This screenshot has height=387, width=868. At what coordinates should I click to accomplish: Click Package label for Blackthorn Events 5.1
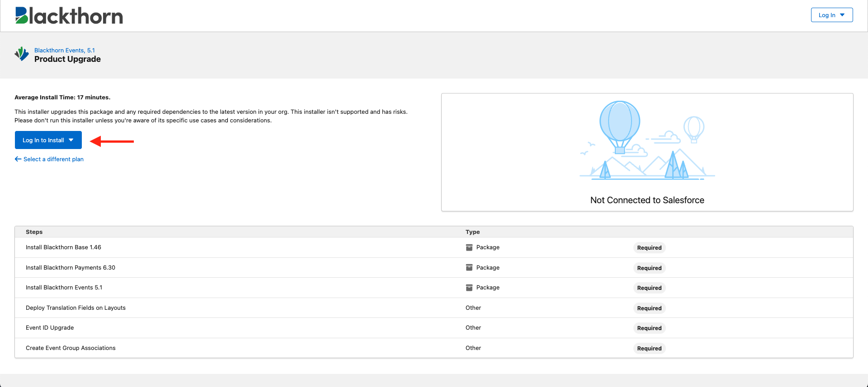pyautogui.click(x=488, y=287)
